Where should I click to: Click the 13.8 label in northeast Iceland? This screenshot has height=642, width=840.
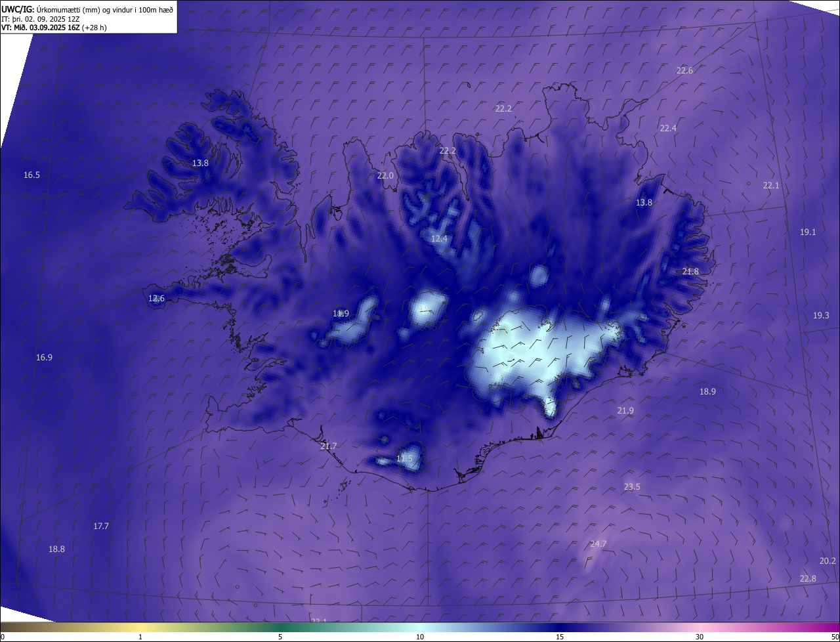644,202
